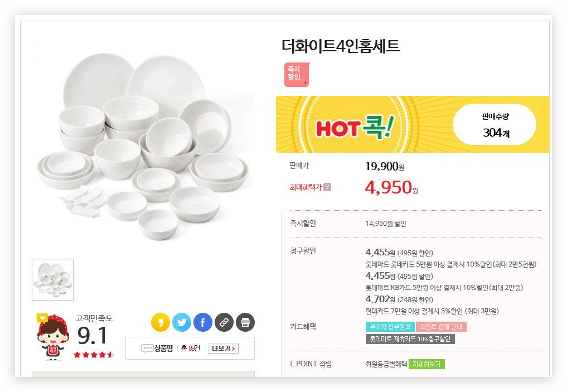
Task: Open 무이자 할부정보 installment info
Action: (x=390, y=327)
